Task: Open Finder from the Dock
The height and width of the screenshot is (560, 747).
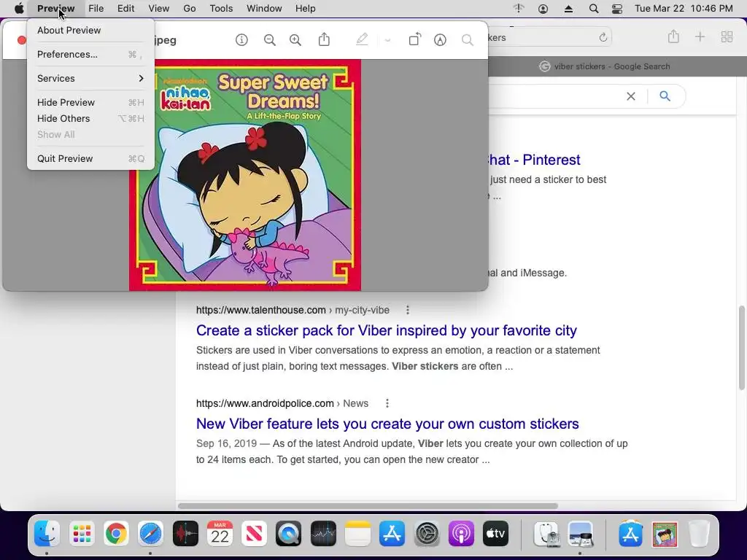Action: 47,533
